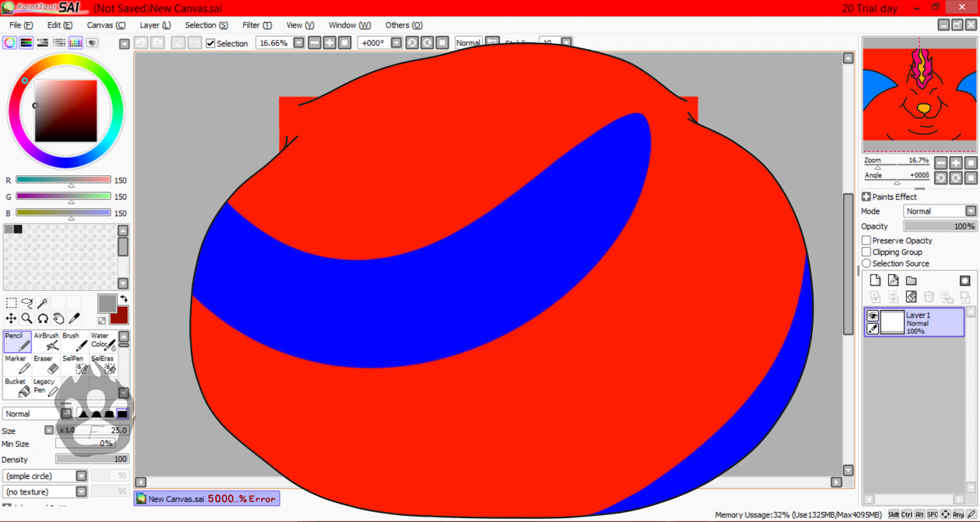Select the Pencil tool
The image size is (980, 522).
[18, 342]
